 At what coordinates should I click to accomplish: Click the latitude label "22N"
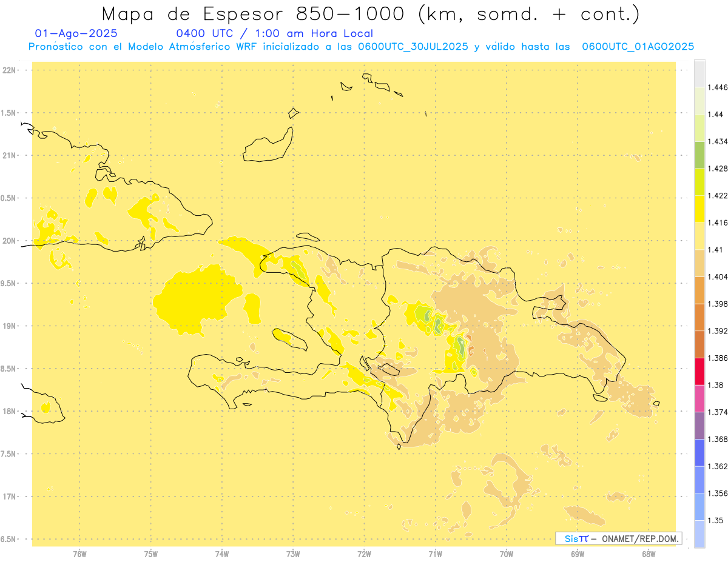coord(10,70)
